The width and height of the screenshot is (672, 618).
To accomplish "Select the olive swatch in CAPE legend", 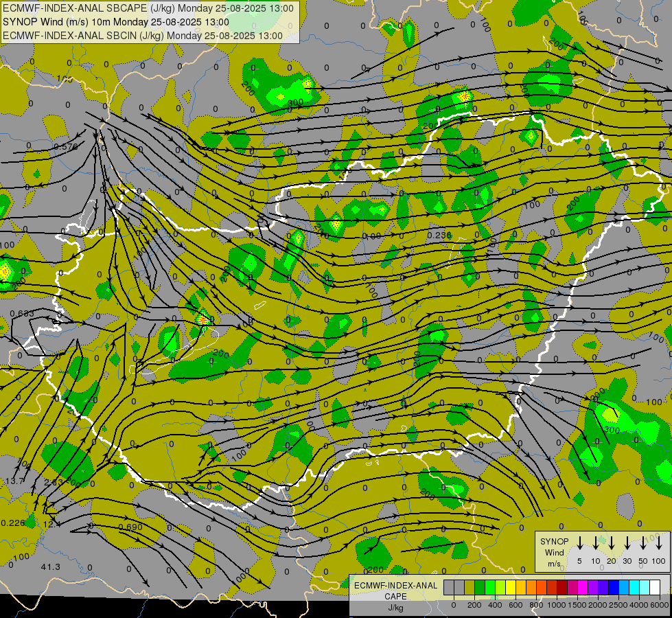I will click(470, 587).
